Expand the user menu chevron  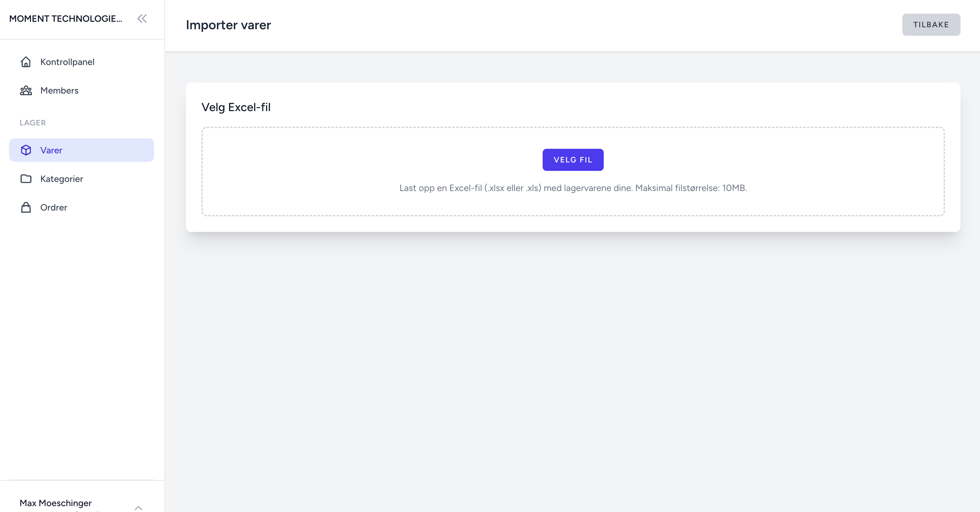point(138,507)
